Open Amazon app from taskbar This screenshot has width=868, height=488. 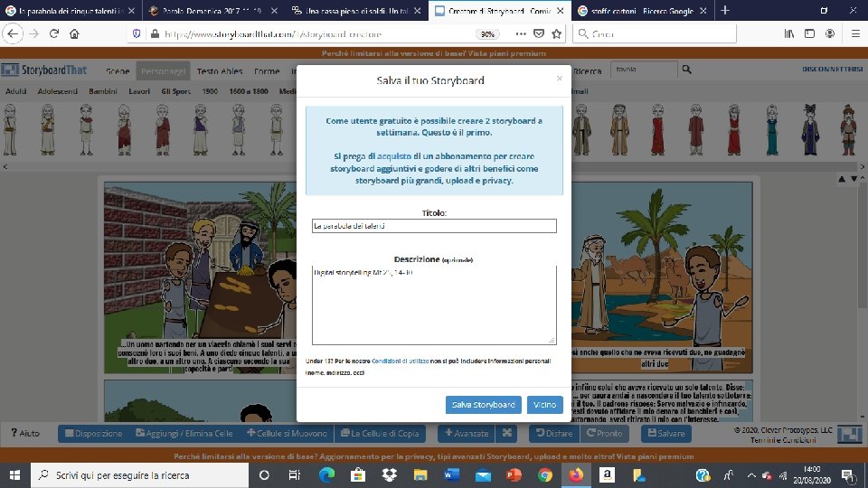click(x=607, y=475)
